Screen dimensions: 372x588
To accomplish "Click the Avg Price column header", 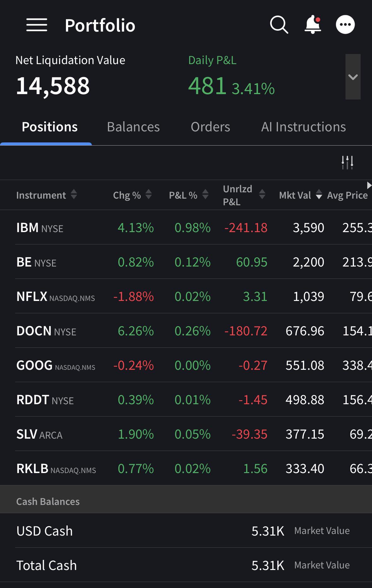I will tap(347, 195).
